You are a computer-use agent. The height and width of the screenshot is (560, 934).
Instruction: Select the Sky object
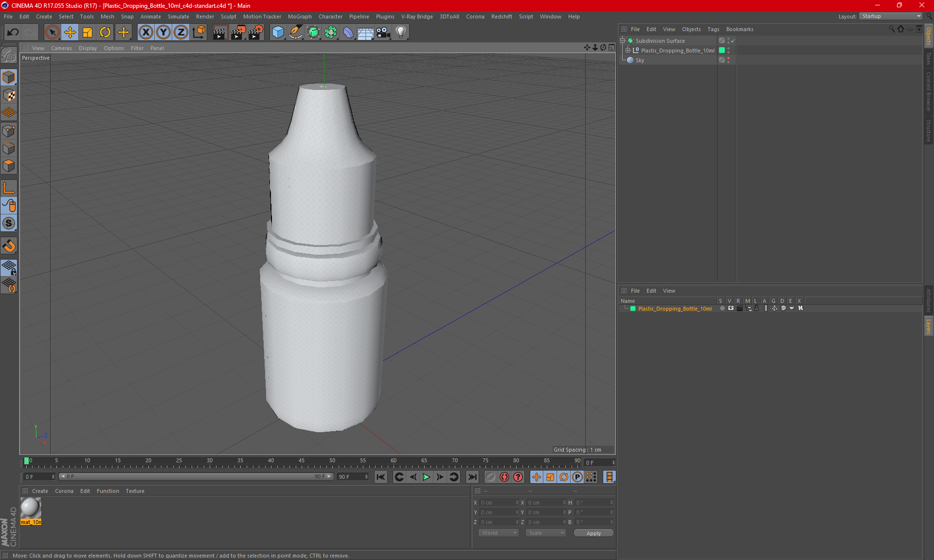point(640,60)
